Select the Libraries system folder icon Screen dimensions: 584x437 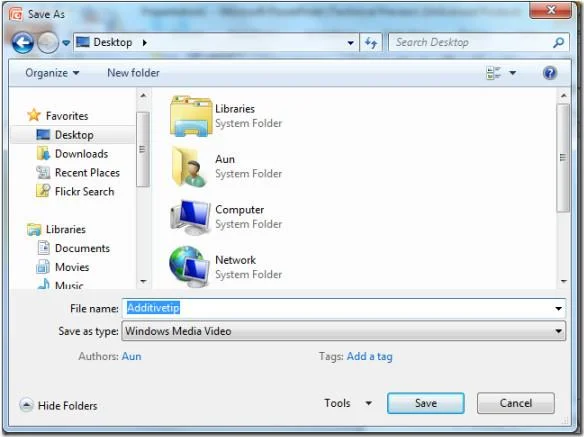191,116
